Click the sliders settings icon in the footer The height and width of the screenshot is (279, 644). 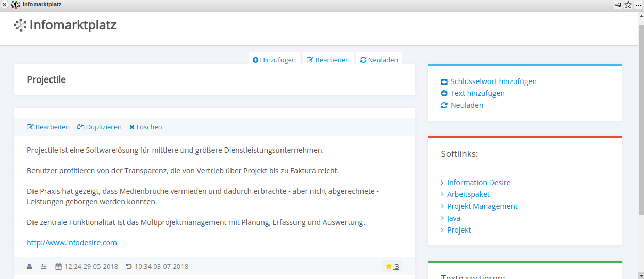pos(44,267)
